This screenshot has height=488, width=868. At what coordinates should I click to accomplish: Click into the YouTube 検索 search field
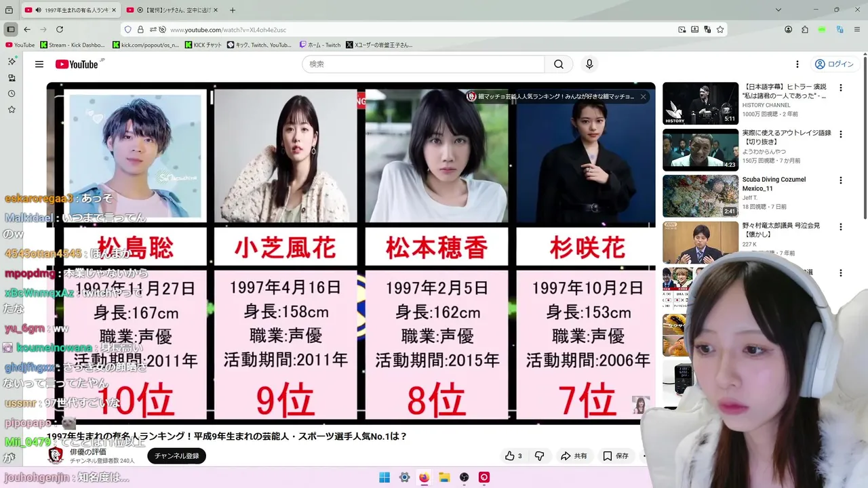coord(423,64)
